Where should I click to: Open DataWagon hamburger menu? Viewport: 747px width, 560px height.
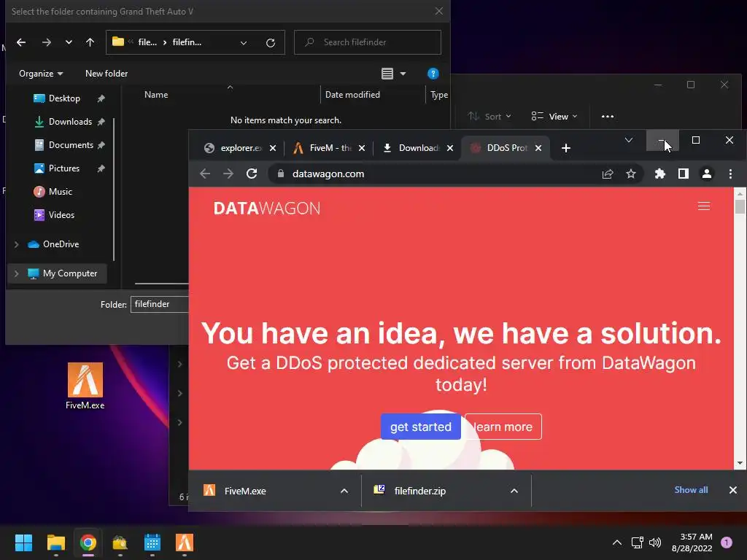click(x=704, y=206)
